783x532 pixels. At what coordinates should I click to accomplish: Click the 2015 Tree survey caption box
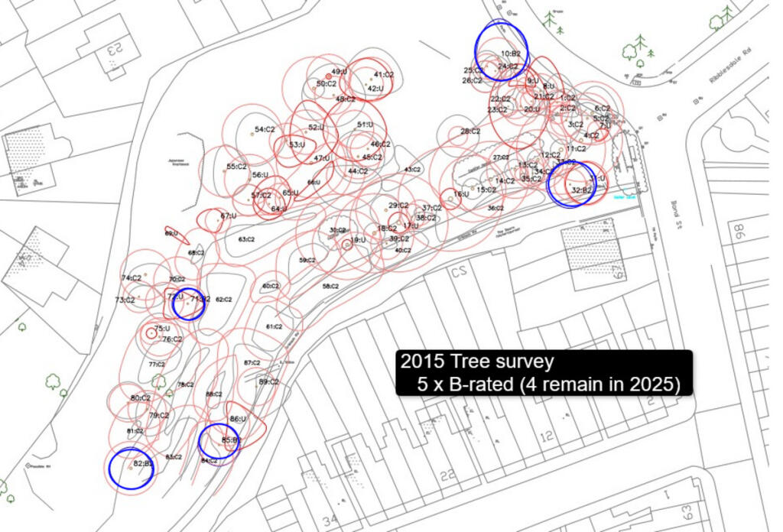point(544,373)
